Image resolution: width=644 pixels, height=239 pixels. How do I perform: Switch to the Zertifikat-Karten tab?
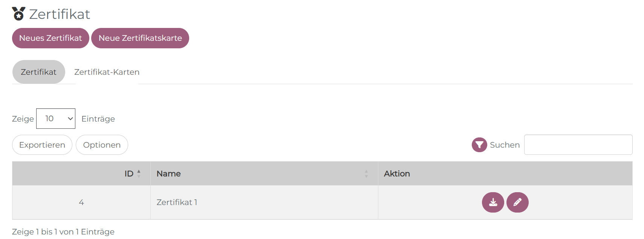tap(107, 72)
